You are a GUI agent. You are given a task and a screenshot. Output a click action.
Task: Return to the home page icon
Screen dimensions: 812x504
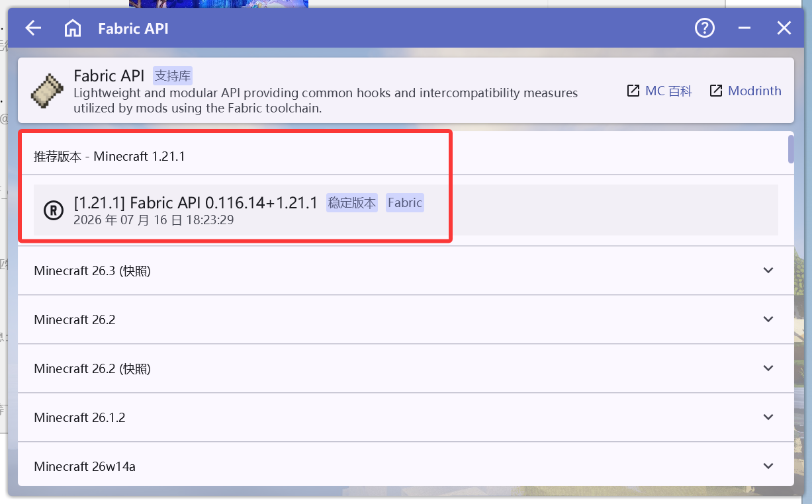[73, 28]
